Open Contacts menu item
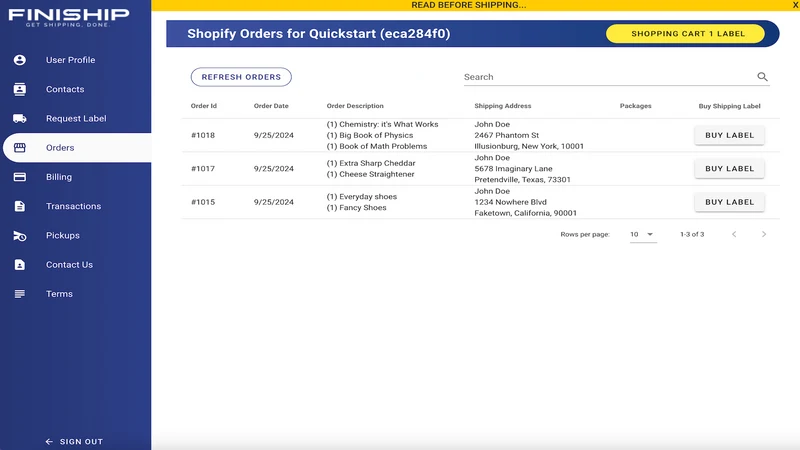 tap(77, 89)
